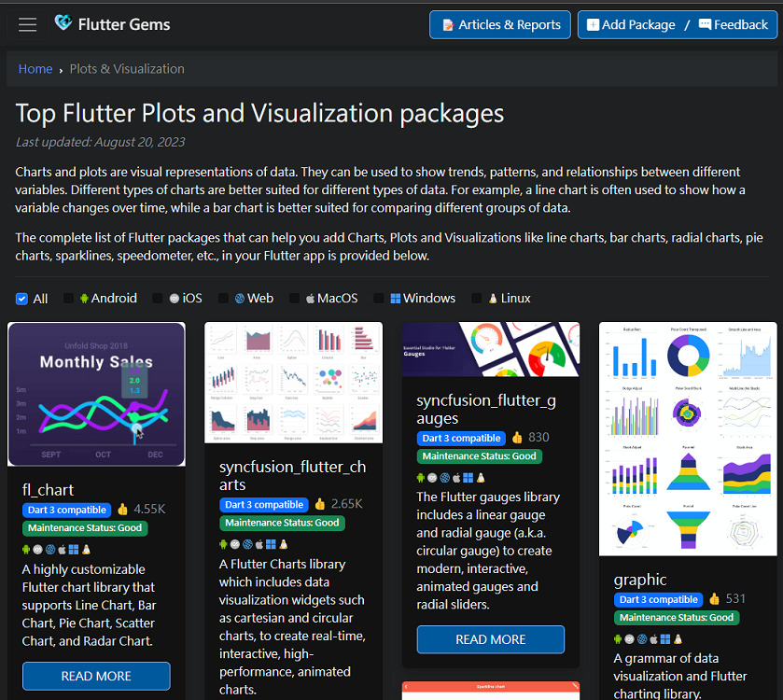The image size is (783, 700).
Task: Click syncfusion_flutter_gauges Maintenance Status: Good badge
Action: click(480, 456)
